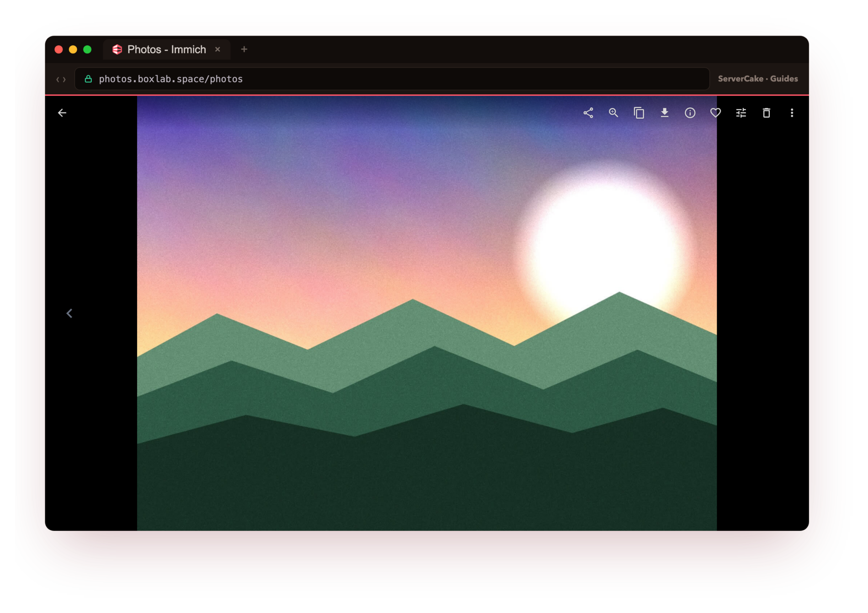Open the three-dot more options menu
868x613 pixels.
point(792,113)
